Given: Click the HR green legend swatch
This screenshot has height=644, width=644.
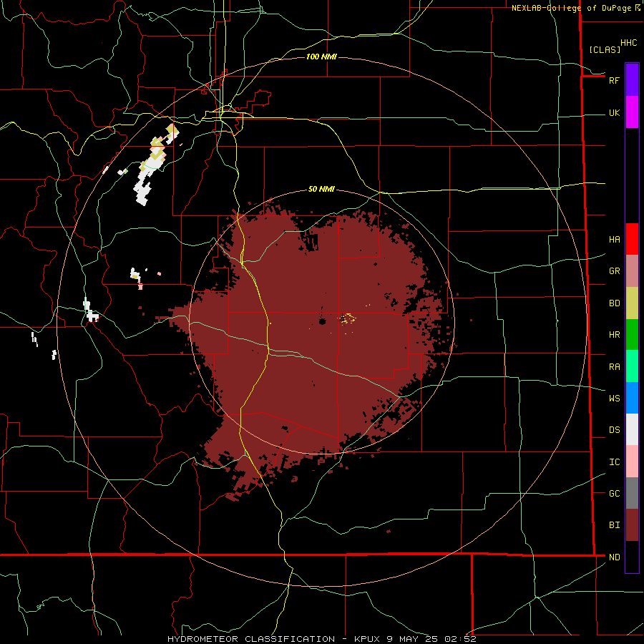Looking at the screenshot, I should coord(632,335).
